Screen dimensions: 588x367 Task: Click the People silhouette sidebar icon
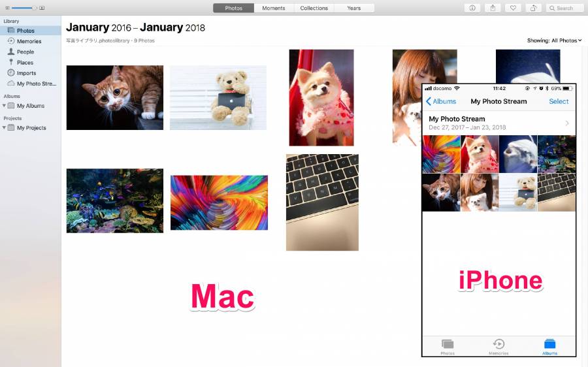pyautogui.click(x=11, y=52)
